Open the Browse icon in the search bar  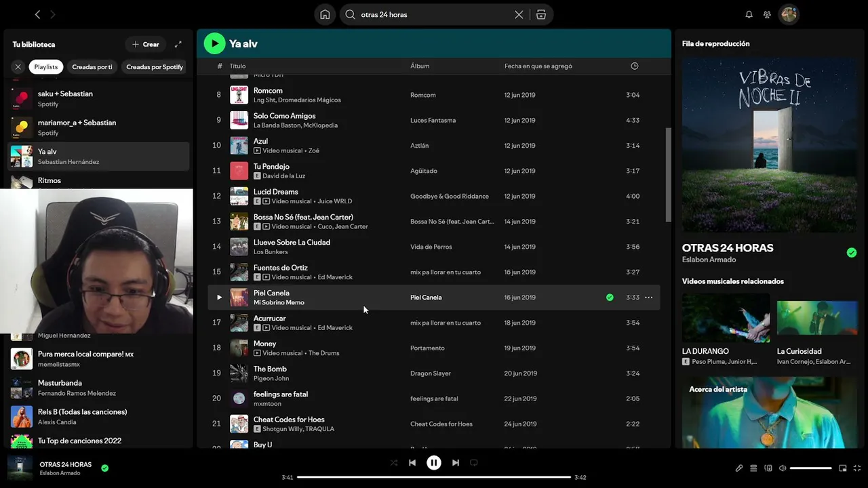(541, 14)
